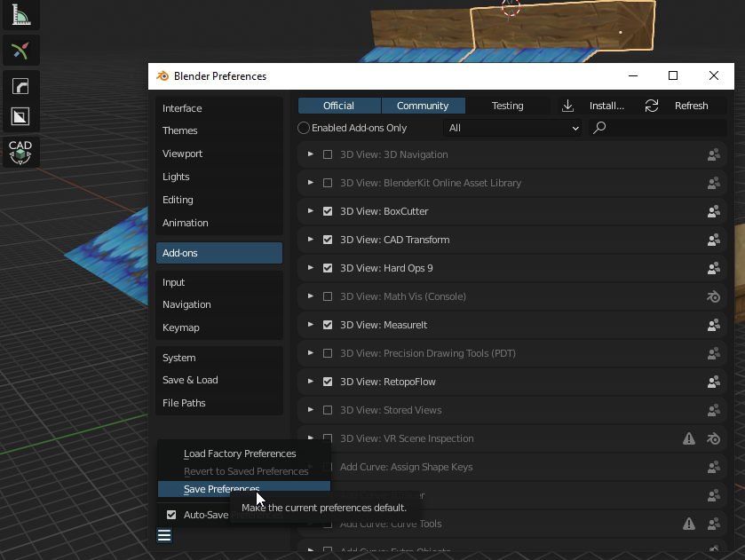The width and height of the screenshot is (745, 560).
Task: Click community icon on 3D Navigation row
Action: [x=714, y=154]
